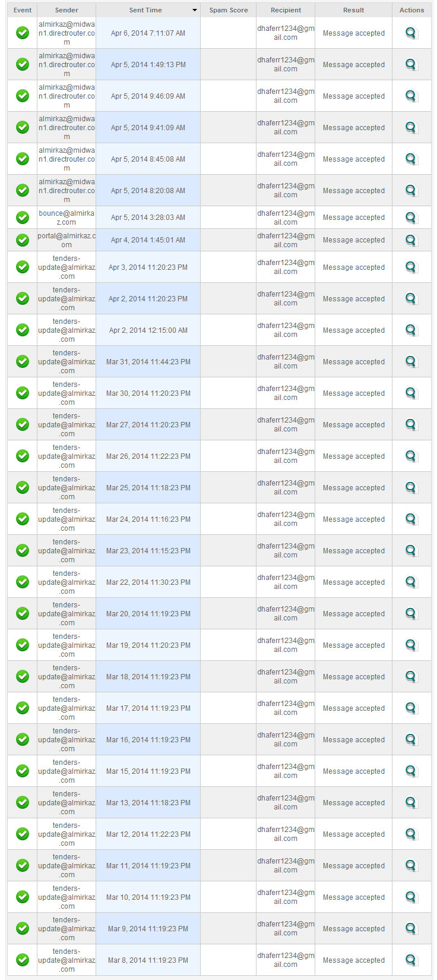Open message details for Apr 5, 2014 9:41:09 AM
The image size is (437, 980).
click(x=411, y=128)
